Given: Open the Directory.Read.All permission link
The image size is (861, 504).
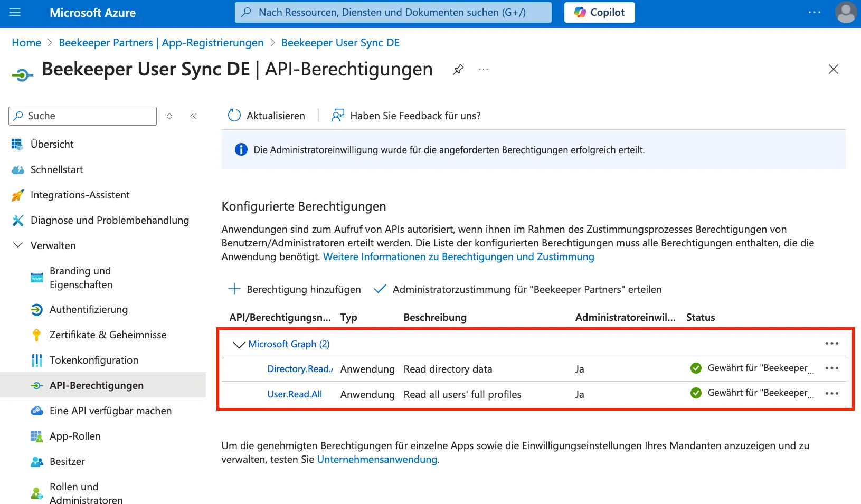Looking at the screenshot, I should 300,369.
